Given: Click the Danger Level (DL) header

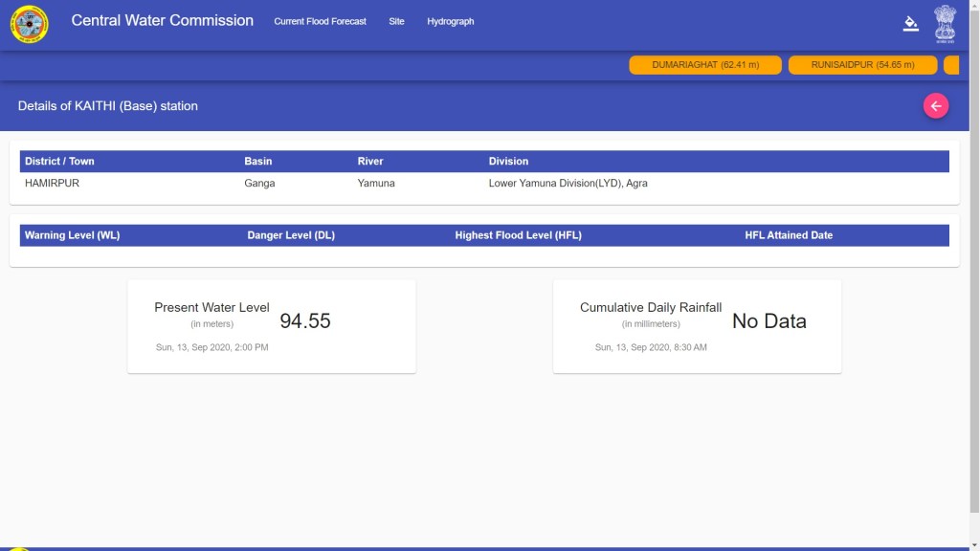Looking at the screenshot, I should [291, 235].
